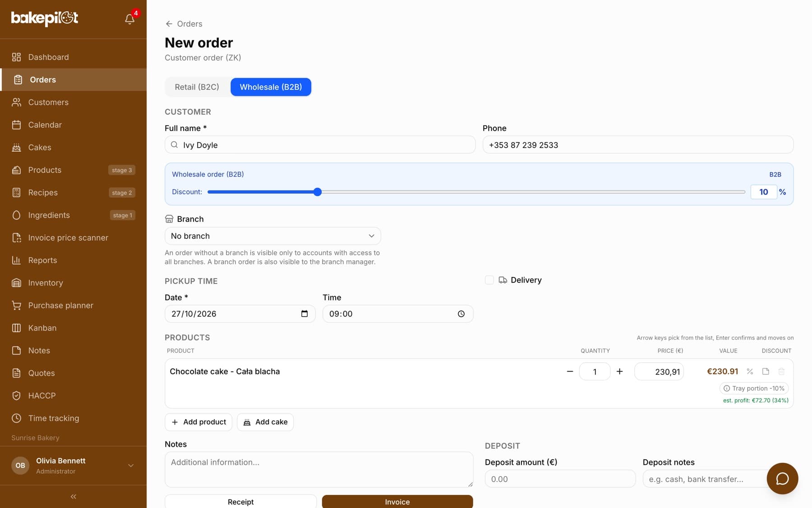The height and width of the screenshot is (508, 812).
Task: Open the Kanban board
Action: coord(73,328)
